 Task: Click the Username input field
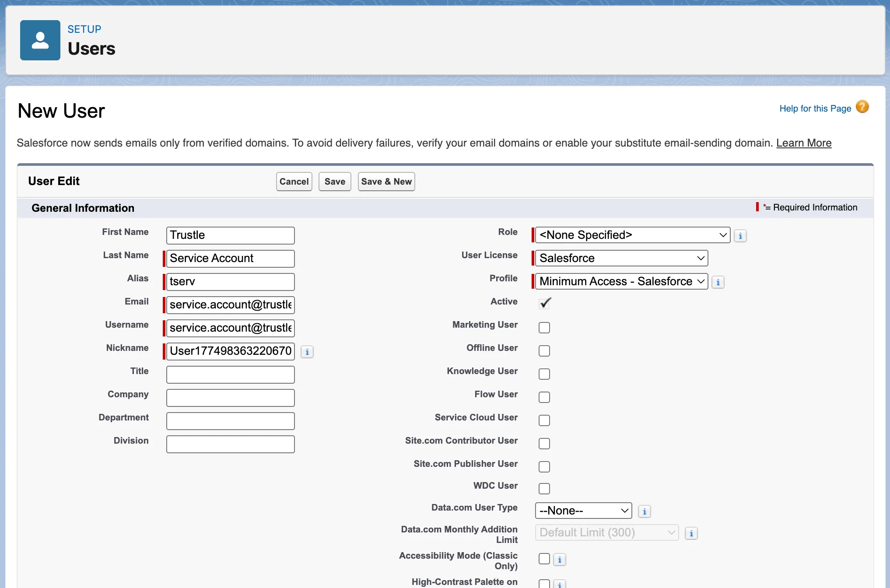coord(231,328)
